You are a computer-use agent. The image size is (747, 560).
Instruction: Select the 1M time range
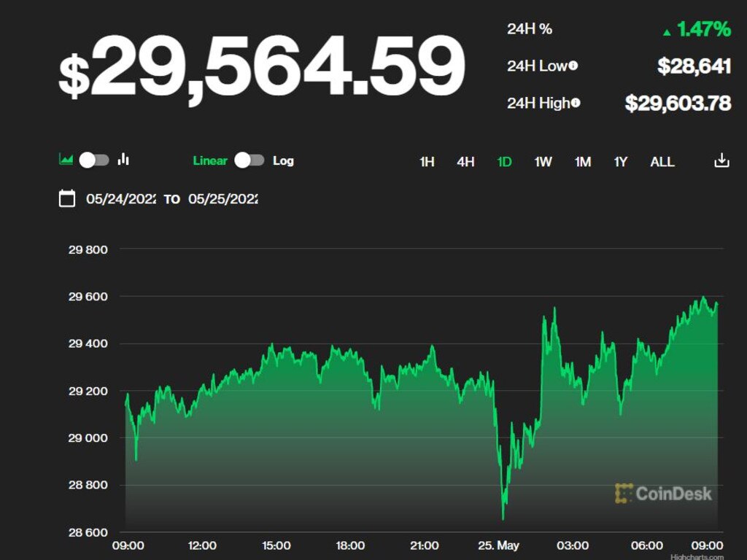coord(582,162)
